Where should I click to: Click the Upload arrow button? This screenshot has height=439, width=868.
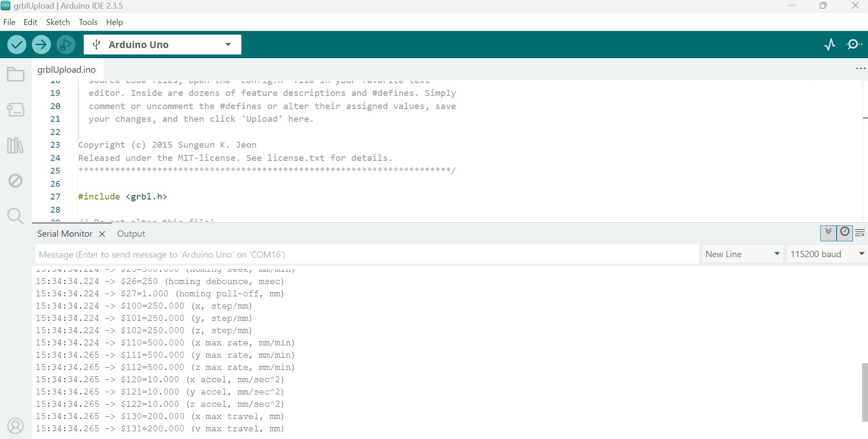pyautogui.click(x=41, y=45)
